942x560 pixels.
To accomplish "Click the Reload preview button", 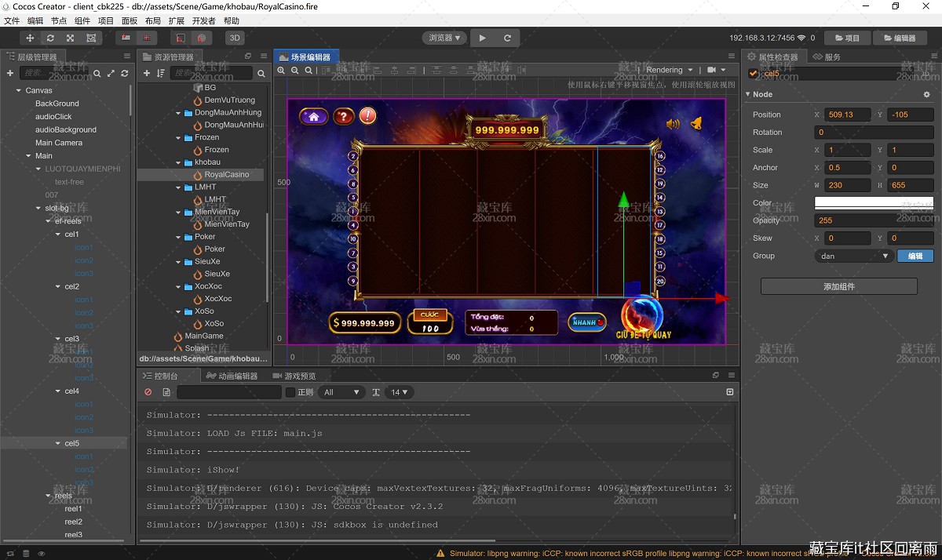I will click(x=507, y=38).
